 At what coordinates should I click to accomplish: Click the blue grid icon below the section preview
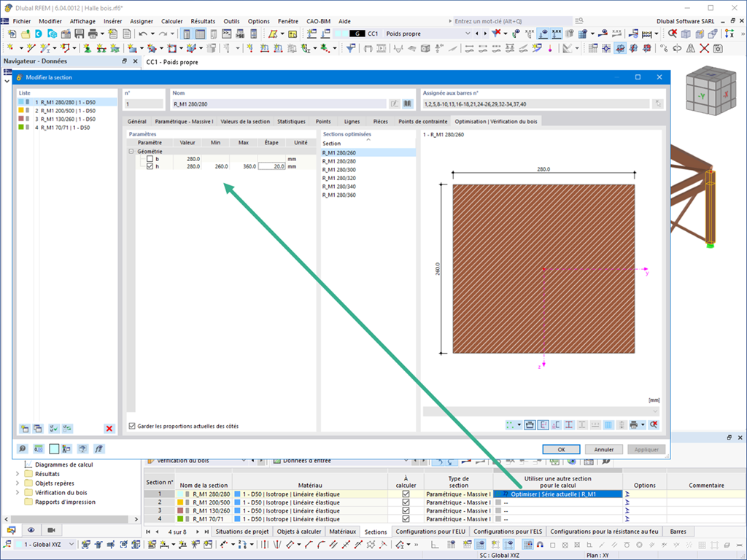pyautogui.click(x=608, y=425)
